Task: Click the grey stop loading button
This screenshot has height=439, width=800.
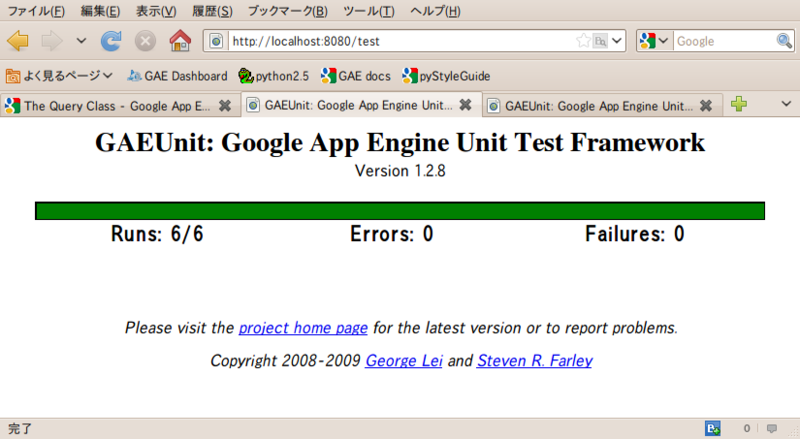Action: 145,41
